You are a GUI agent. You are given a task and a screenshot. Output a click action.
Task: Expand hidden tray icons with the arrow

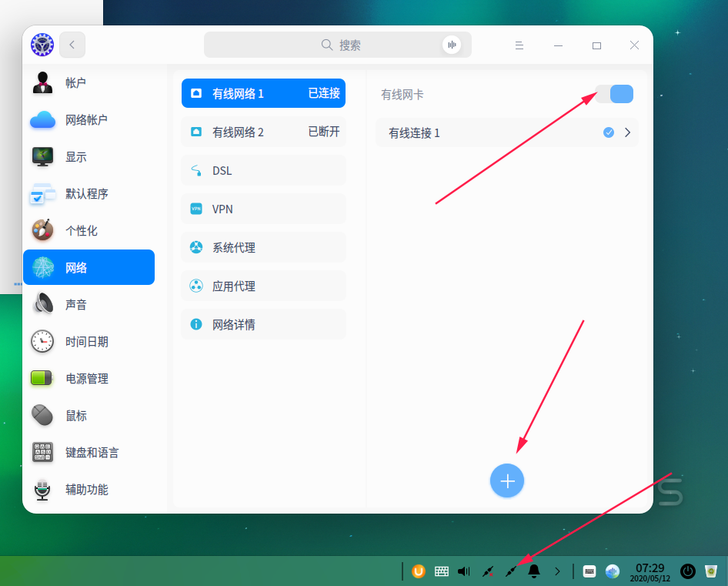(557, 571)
